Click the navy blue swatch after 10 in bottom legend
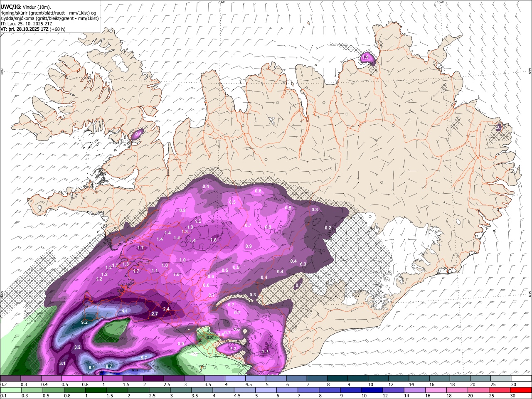This screenshot has width=532, height=399. point(371,390)
